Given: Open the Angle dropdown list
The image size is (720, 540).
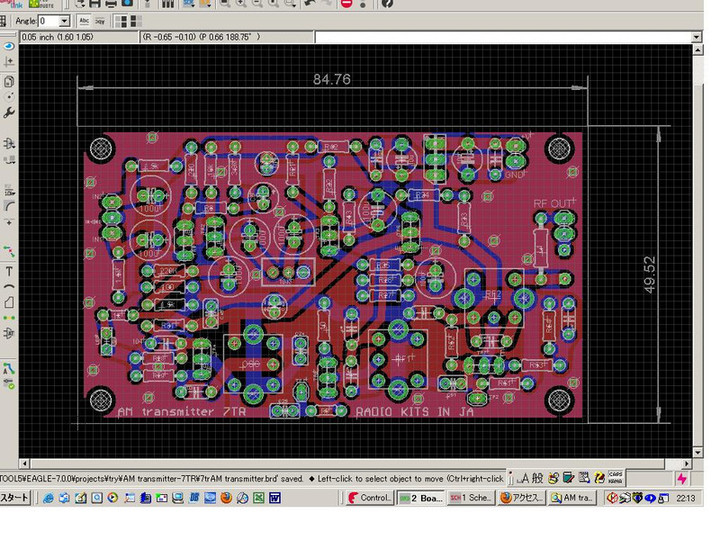Looking at the screenshot, I should pos(65,21).
